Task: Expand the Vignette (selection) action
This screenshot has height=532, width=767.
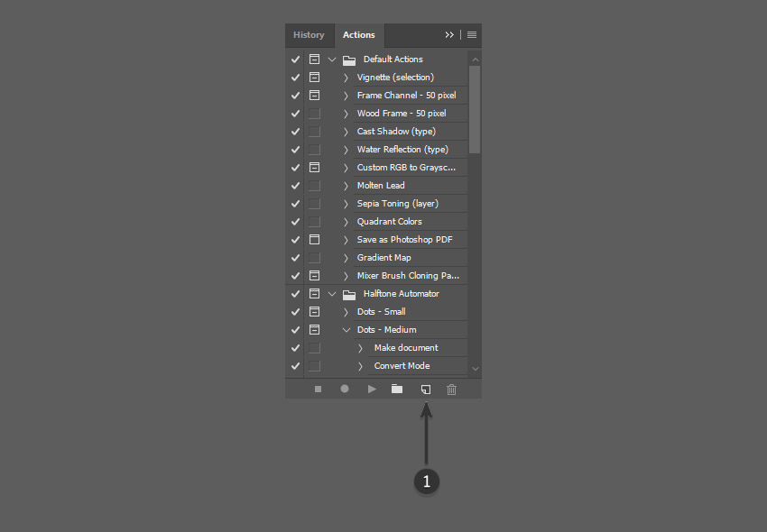Action: [x=346, y=78]
